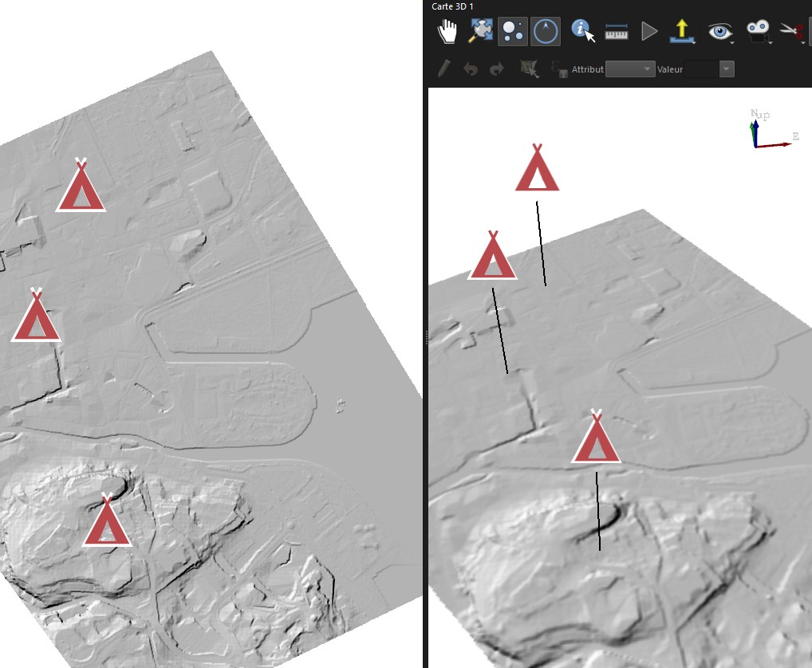Open the eye visibility effects dropdown

[x=721, y=32]
